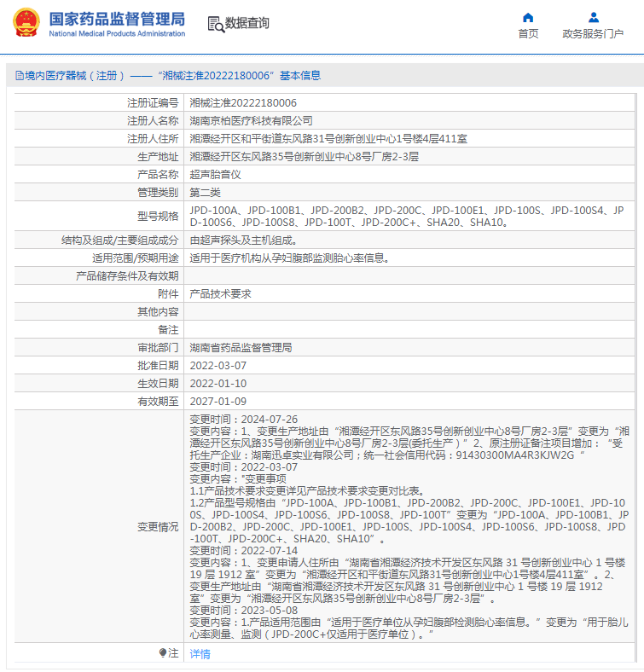The image size is (644, 672).
Task: Click the 有效期至 label
Action: click(x=158, y=402)
